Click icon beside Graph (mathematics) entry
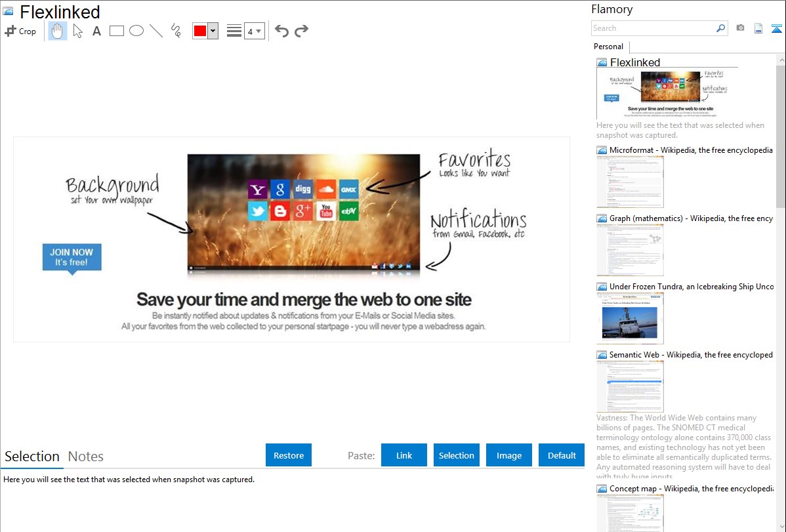This screenshot has width=786, height=532. [602, 218]
